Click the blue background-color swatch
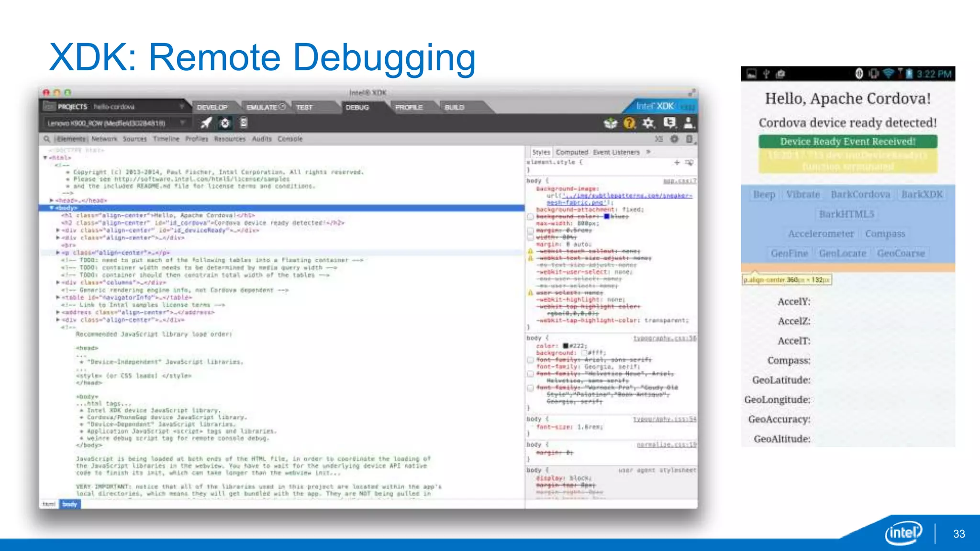 pyautogui.click(x=607, y=217)
